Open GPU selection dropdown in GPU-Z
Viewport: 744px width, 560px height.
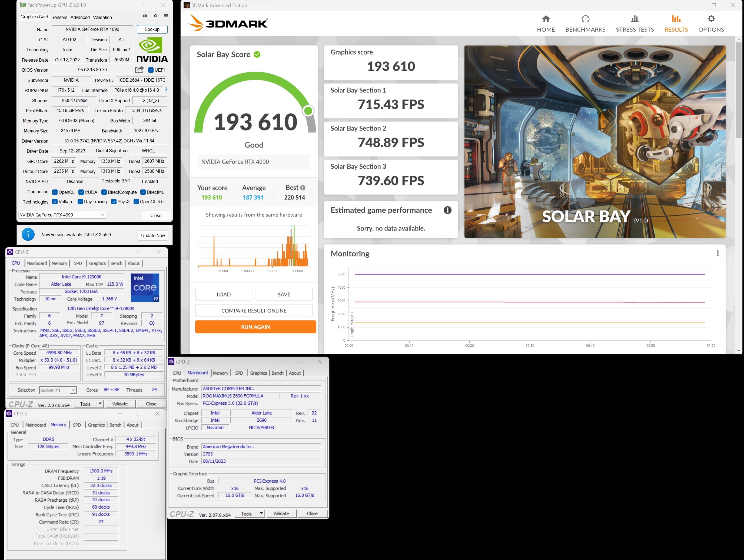tap(62, 215)
